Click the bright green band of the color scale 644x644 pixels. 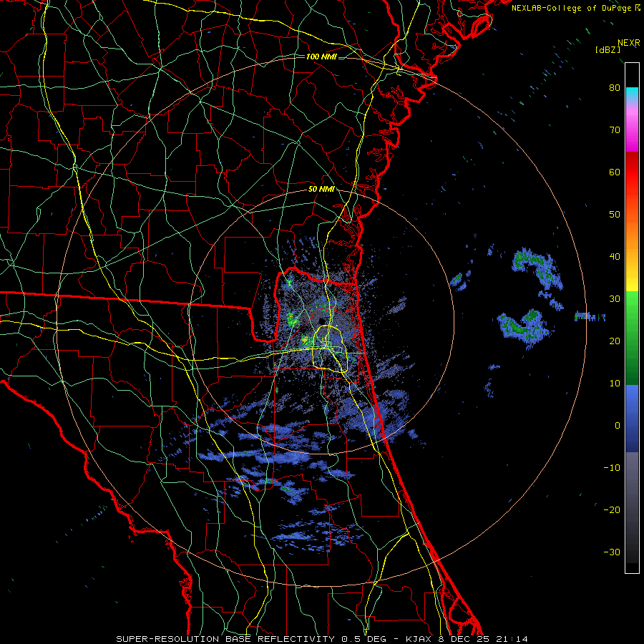(632, 310)
